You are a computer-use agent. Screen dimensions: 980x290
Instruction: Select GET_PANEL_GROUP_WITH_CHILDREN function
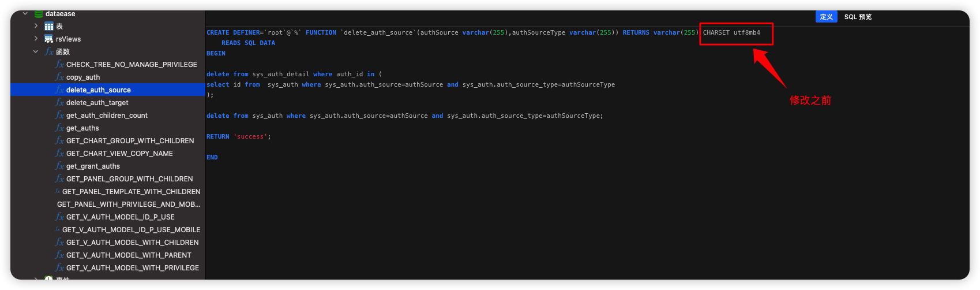click(x=129, y=179)
